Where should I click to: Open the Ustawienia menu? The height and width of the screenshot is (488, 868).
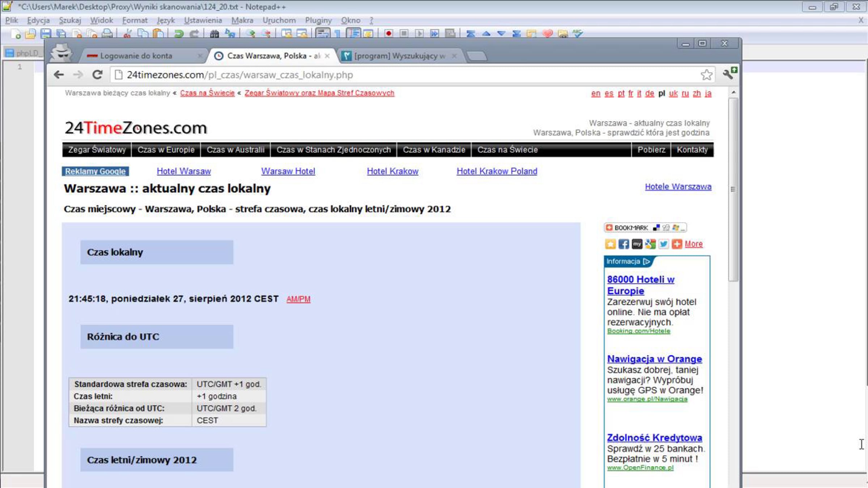pos(203,20)
